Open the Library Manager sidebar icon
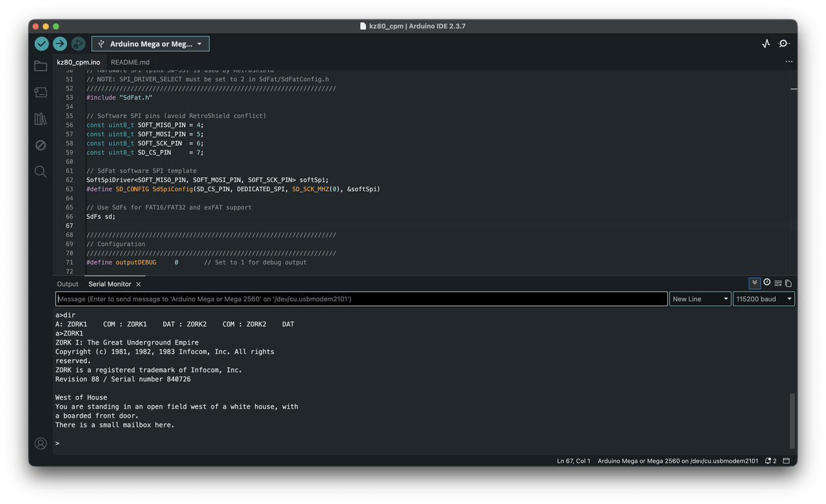Image resolution: width=826 pixels, height=504 pixels. point(40,119)
